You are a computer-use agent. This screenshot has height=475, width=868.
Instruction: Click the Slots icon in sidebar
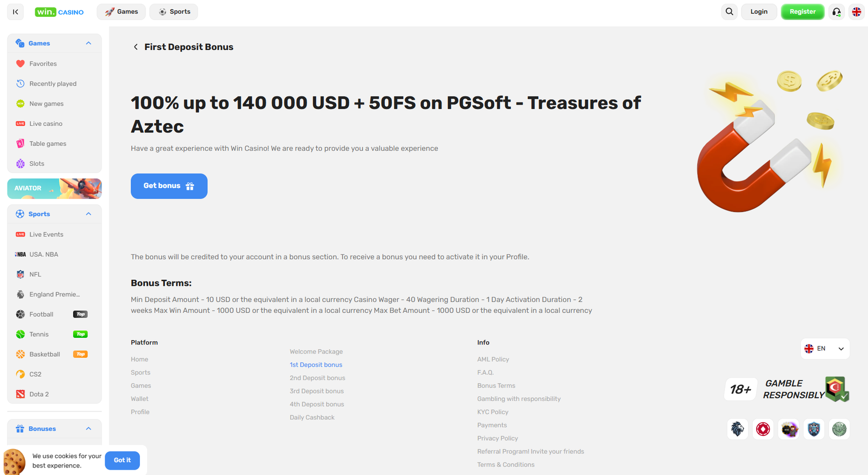(x=21, y=163)
